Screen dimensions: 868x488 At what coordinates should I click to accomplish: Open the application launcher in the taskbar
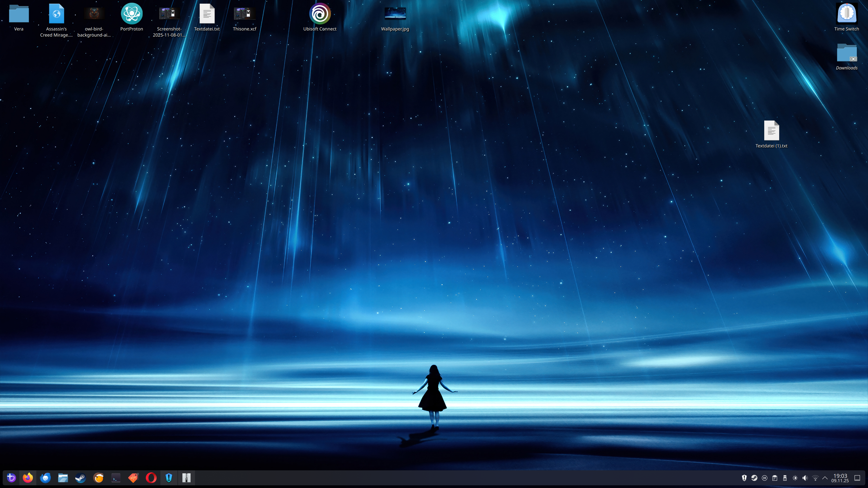tap(11, 478)
